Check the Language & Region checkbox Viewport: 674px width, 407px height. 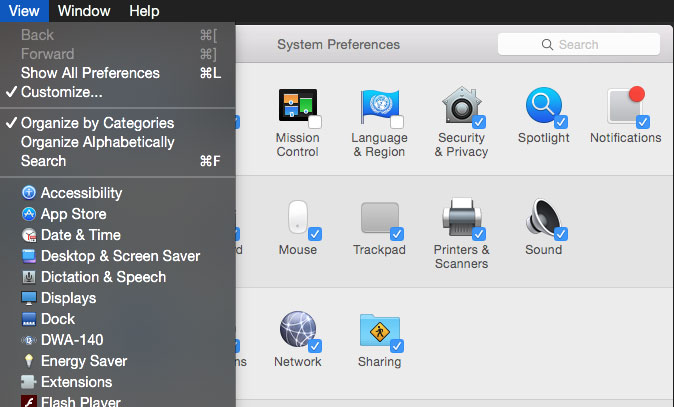397,122
